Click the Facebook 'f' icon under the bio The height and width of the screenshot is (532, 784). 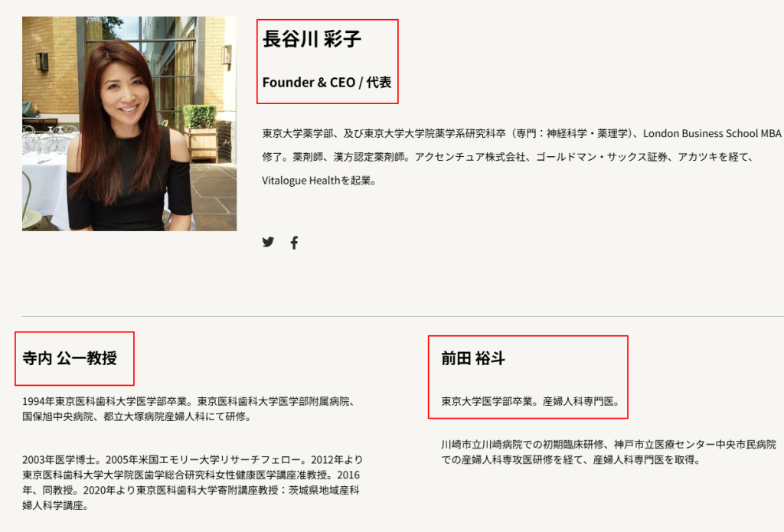[294, 241]
